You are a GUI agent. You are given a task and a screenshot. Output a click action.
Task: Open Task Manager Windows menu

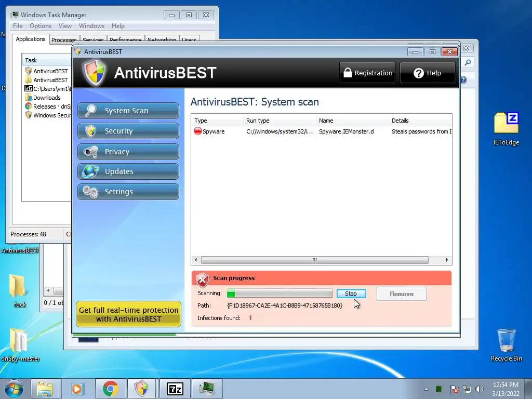[x=91, y=26]
